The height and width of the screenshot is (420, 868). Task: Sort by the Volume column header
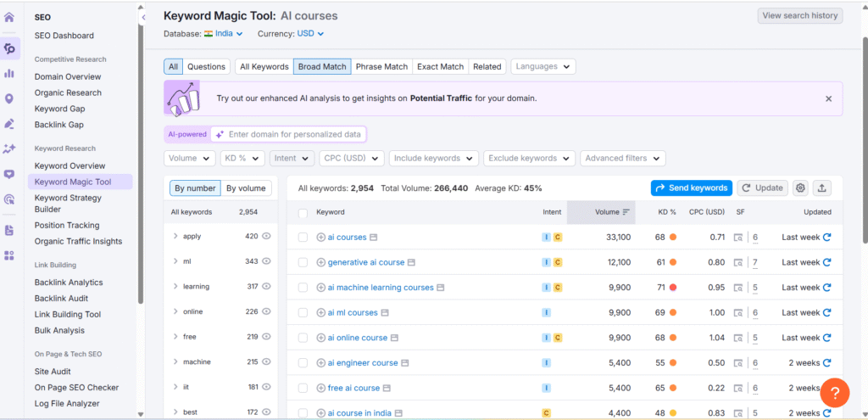(601, 211)
